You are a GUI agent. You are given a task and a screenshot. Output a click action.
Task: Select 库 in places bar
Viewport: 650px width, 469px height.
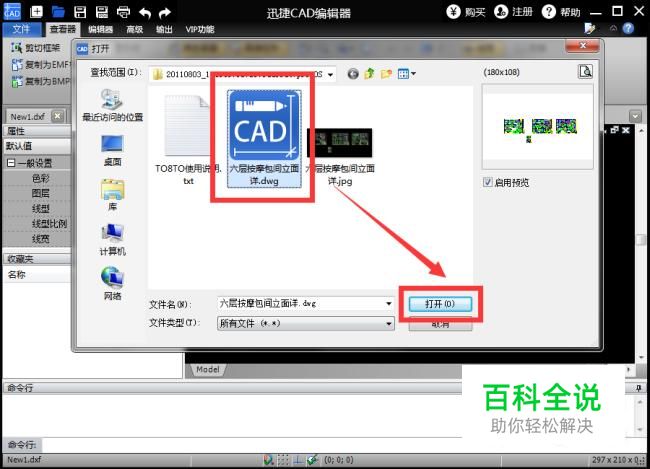coord(112,195)
